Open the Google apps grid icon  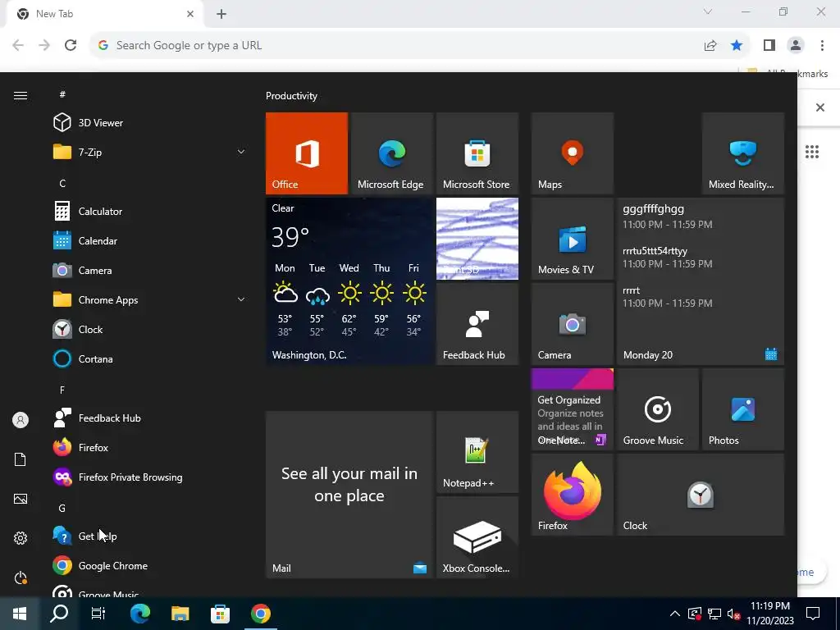[x=812, y=152]
